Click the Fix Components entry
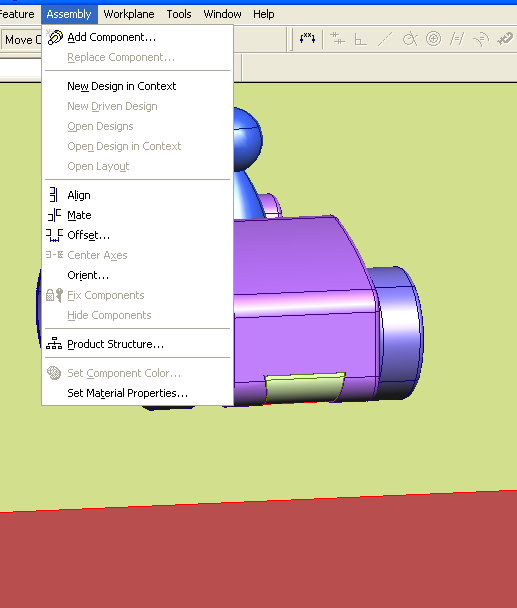This screenshot has width=517, height=608. pos(137,295)
